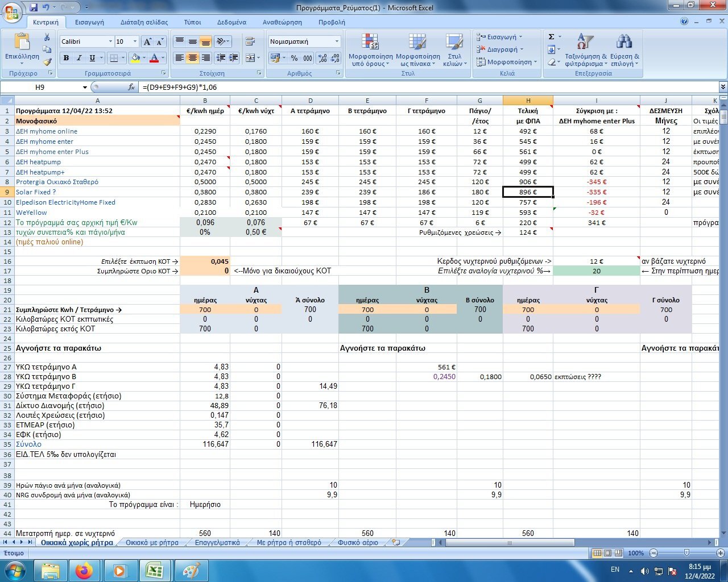Apply thousands separator 000 style

(x=308, y=58)
